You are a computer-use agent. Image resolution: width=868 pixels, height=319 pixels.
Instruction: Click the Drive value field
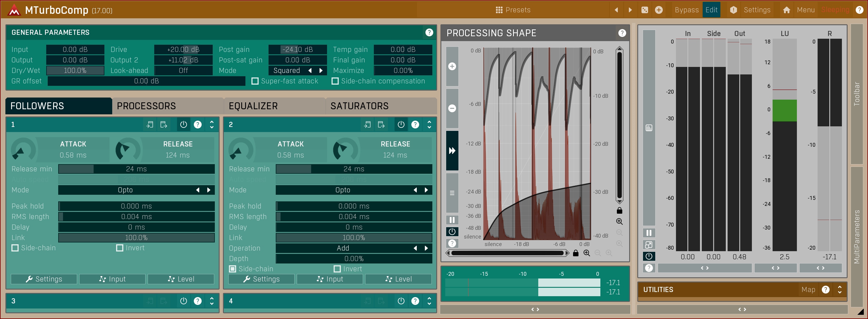tap(183, 50)
